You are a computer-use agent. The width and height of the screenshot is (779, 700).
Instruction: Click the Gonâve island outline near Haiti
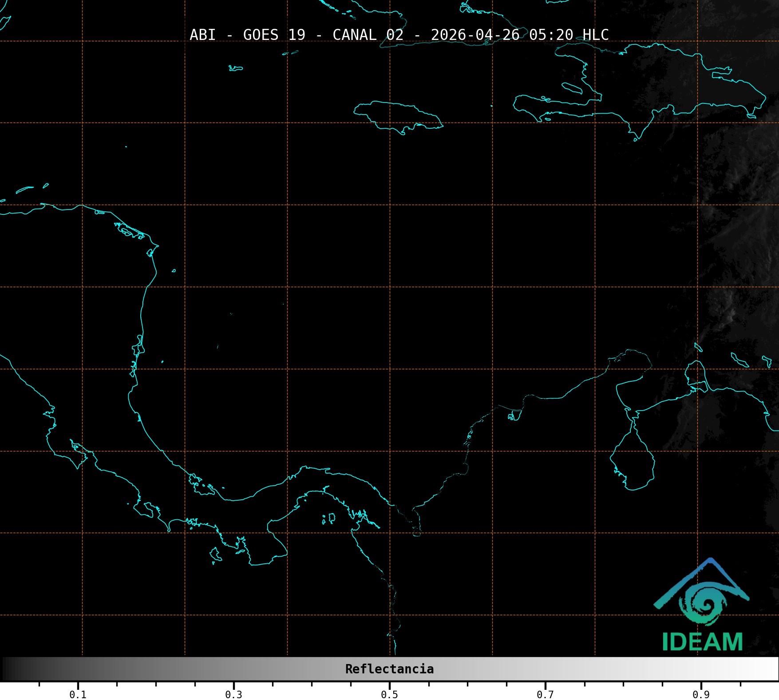pos(572,88)
